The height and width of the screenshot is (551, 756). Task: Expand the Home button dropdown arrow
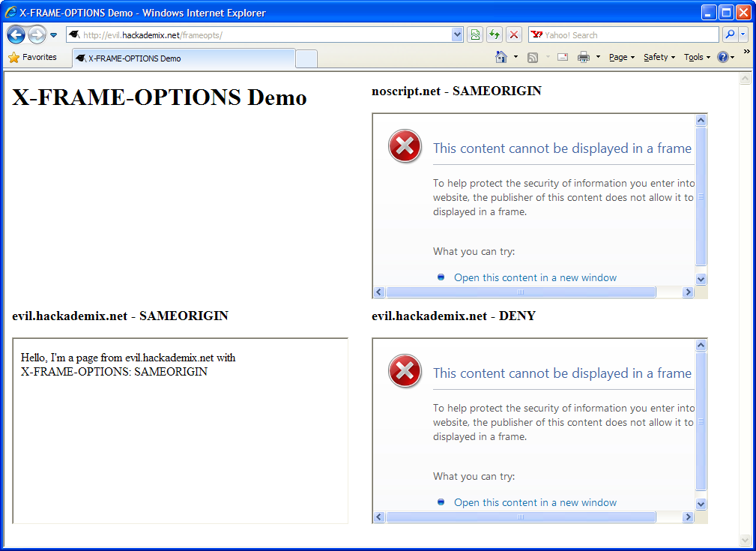(516, 57)
